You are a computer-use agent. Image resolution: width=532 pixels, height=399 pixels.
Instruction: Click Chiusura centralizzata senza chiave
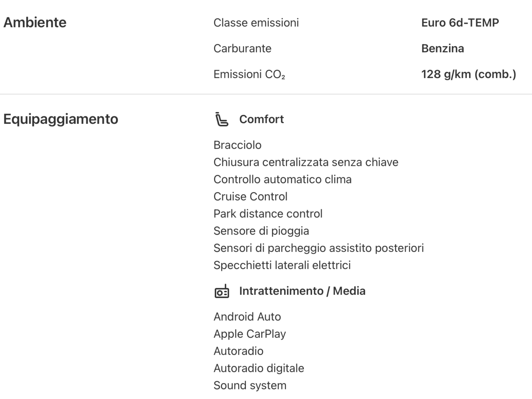(306, 162)
